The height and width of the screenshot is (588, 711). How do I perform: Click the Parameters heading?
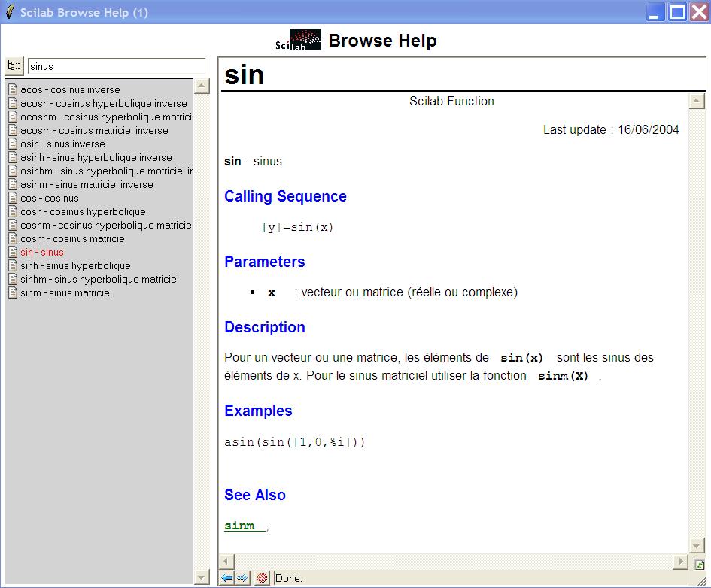264,262
